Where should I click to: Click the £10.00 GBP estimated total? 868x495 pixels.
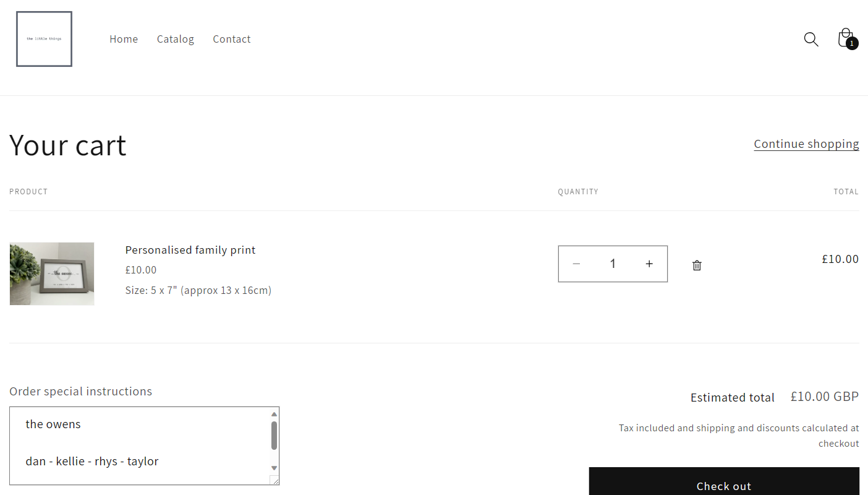click(x=825, y=397)
